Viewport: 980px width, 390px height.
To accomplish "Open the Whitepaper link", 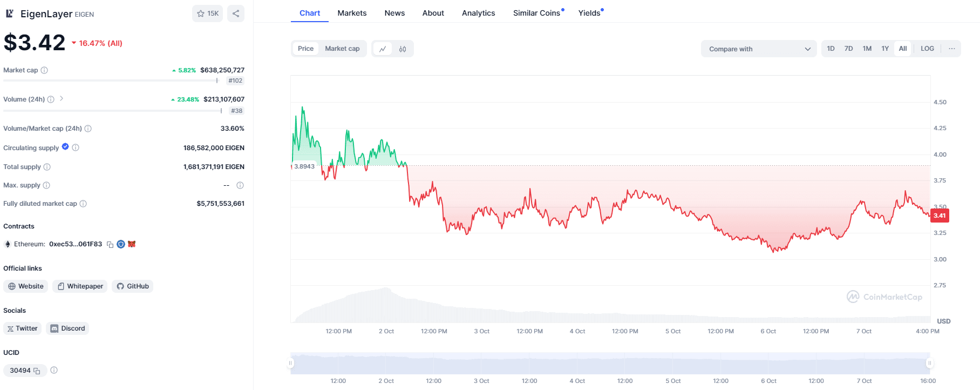I will point(80,286).
